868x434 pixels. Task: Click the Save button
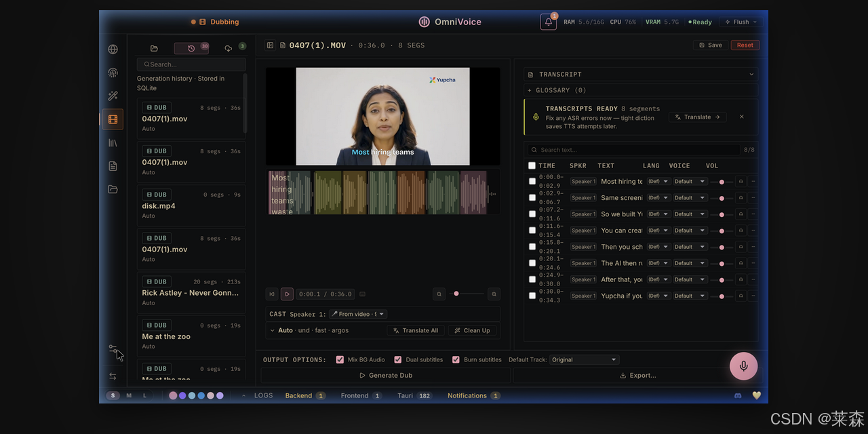click(710, 45)
